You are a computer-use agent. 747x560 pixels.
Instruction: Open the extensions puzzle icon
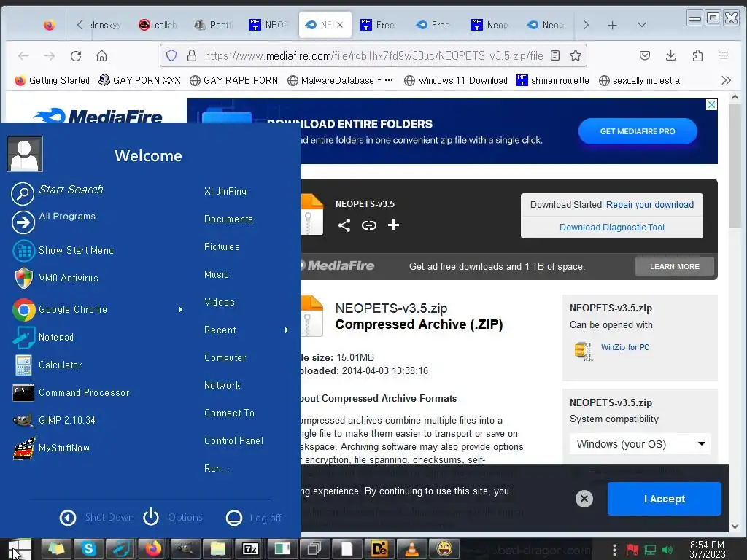pyautogui.click(x=697, y=55)
